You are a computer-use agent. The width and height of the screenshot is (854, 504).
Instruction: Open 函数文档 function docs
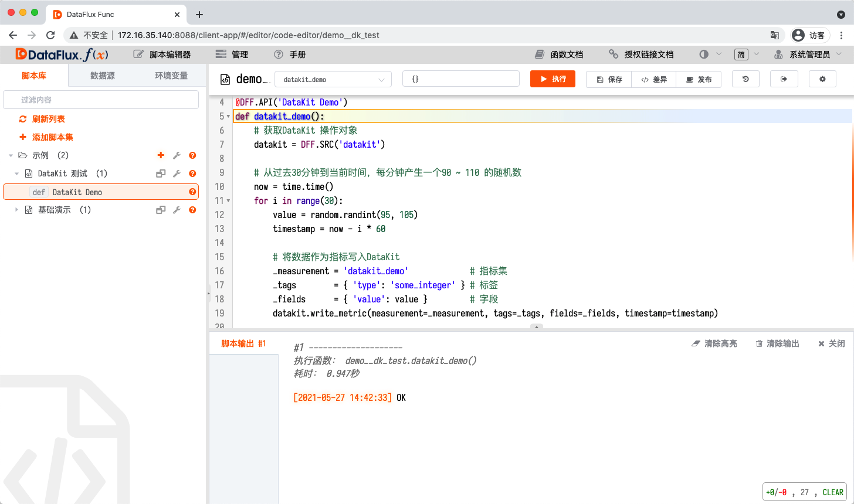point(559,55)
